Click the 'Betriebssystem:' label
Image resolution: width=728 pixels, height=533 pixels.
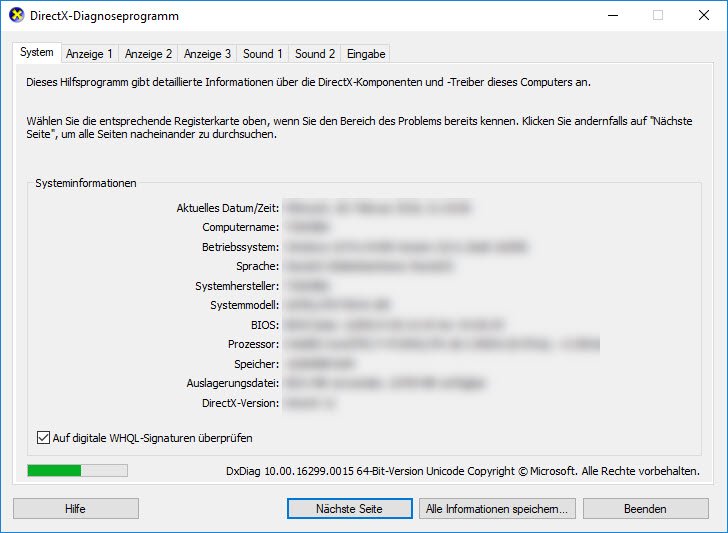point(240,247)
